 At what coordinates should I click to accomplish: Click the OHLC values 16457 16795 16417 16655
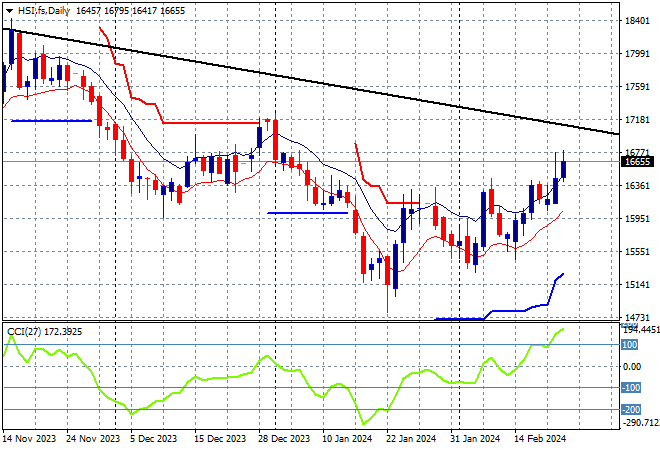(130, 11)
